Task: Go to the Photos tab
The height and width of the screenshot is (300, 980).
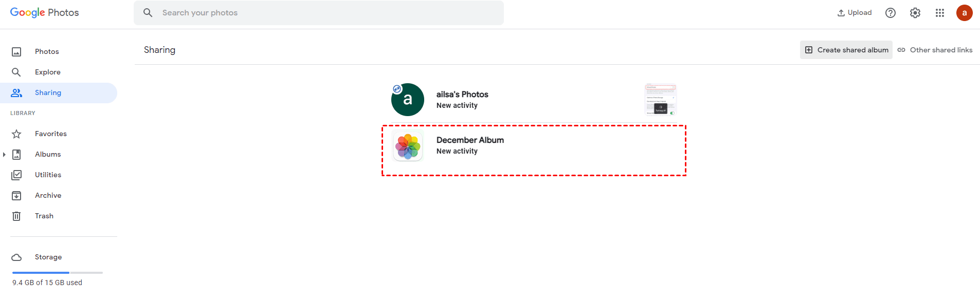Action: click(x=46, y=52)
